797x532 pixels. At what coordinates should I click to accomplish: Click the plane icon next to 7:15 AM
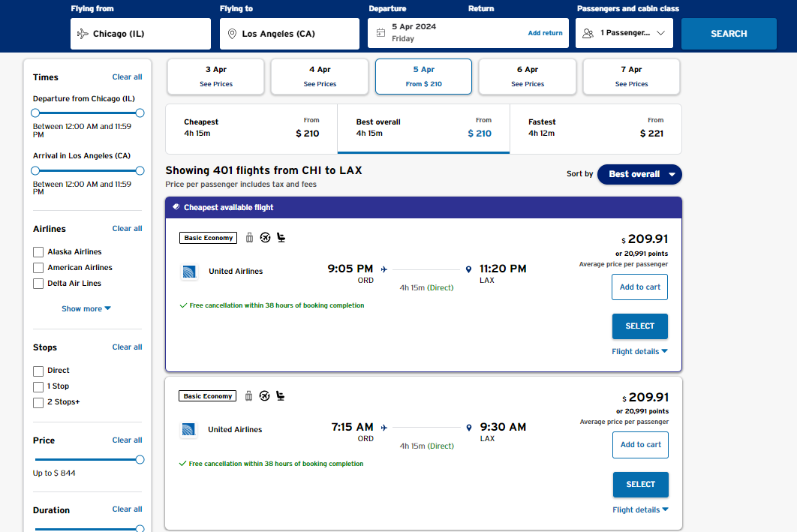coord(383,428)
